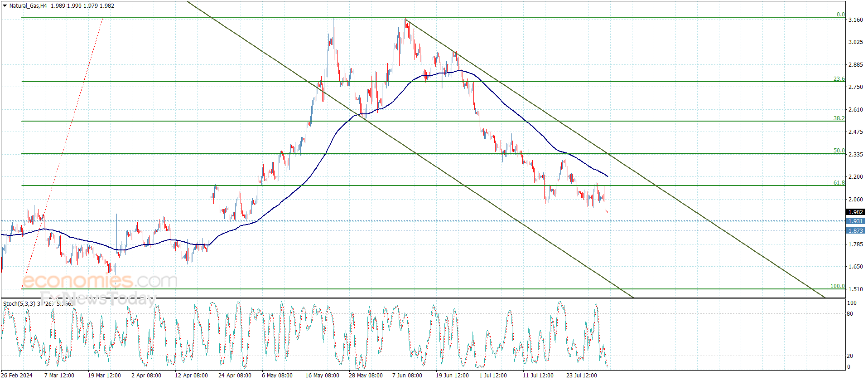
Task: Click the 12 Apr 08:00 date label
Action: click(191, 375)
